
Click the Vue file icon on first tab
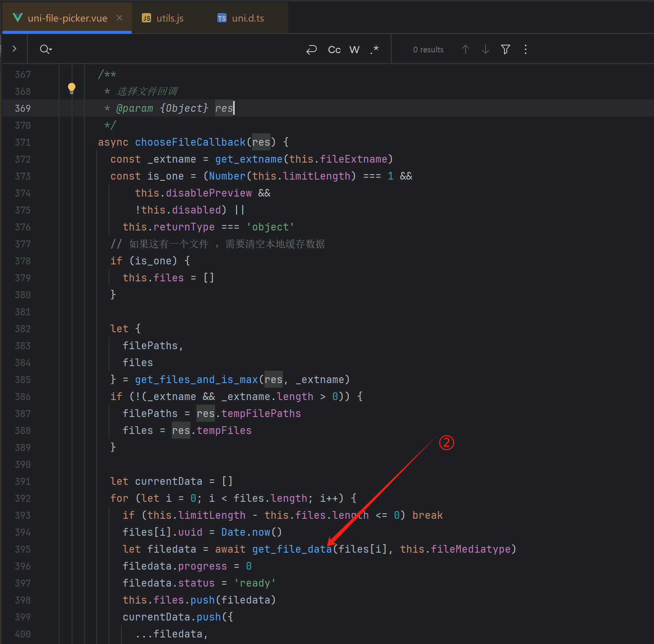pos(18,18)
